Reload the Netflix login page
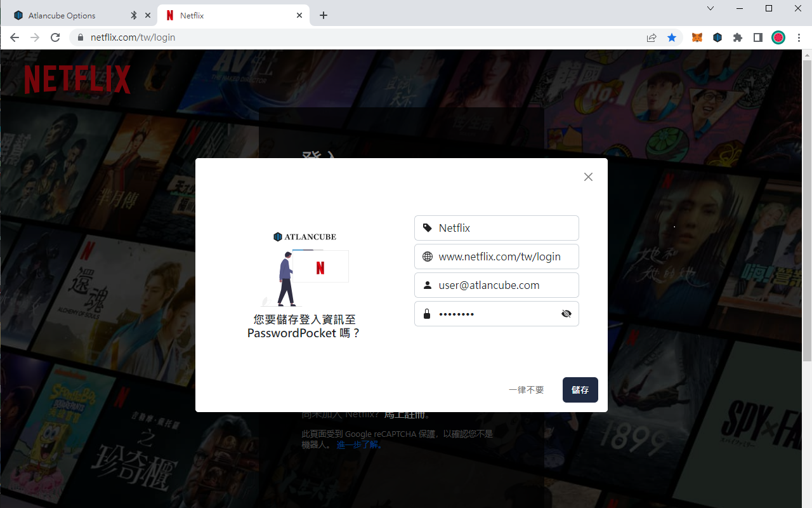 55,37
